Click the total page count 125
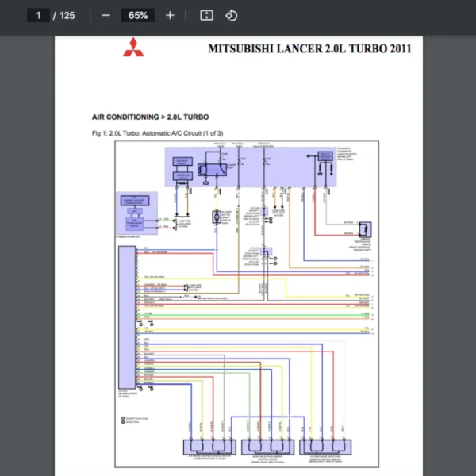The width and height of the screenshot is (476, 476). 67,15
